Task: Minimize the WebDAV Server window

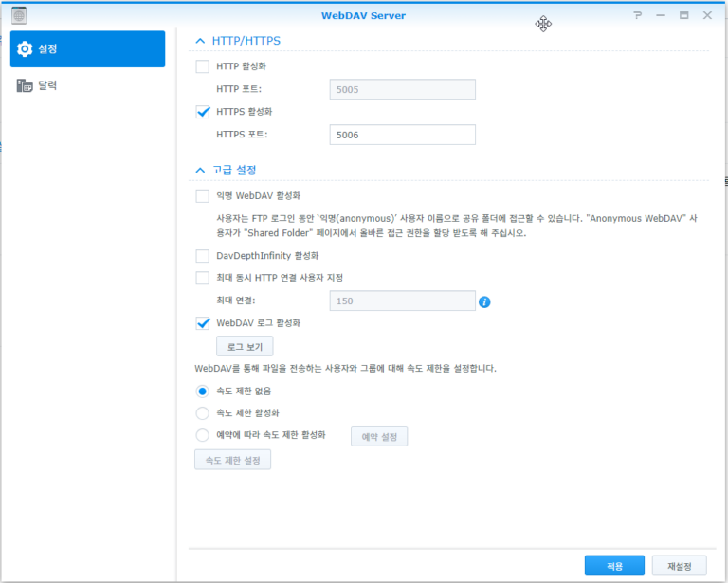Action: (x=661, y=16)
